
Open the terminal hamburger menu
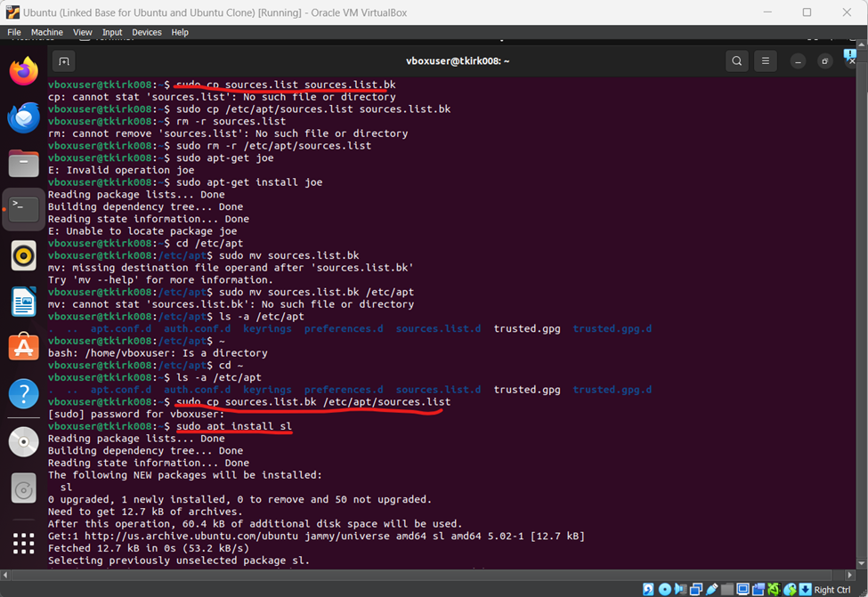click(x=766, y=61)
